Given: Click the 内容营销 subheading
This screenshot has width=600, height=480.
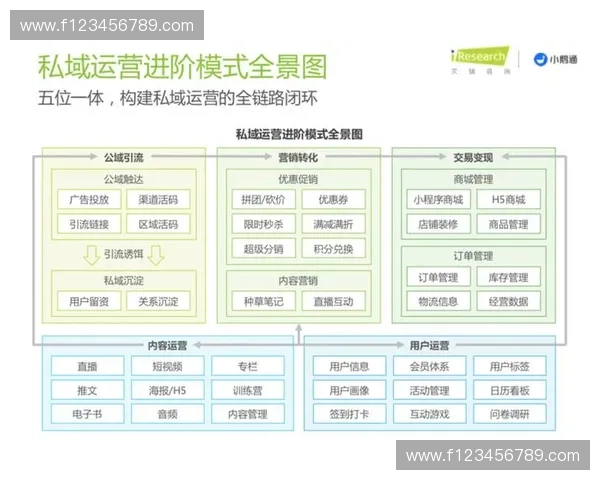Looking at the screenshot, I should tap(298, 281).
